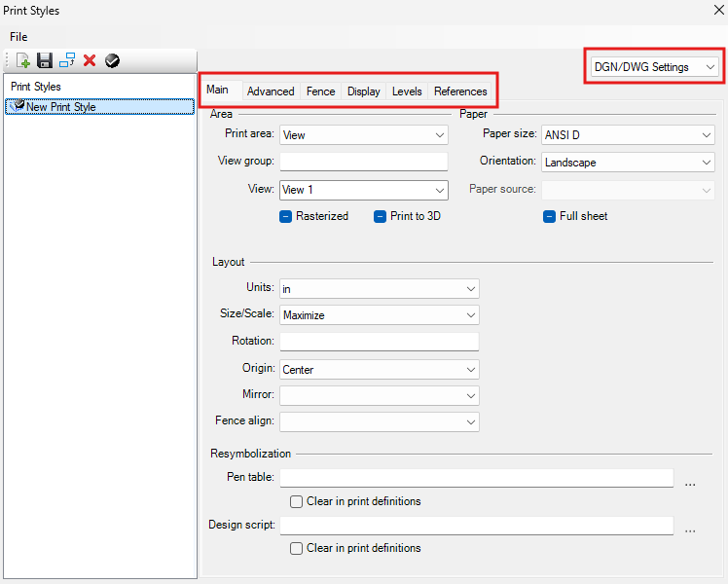
Task: Switch to the Levels tab
Action: coord(407,91)
